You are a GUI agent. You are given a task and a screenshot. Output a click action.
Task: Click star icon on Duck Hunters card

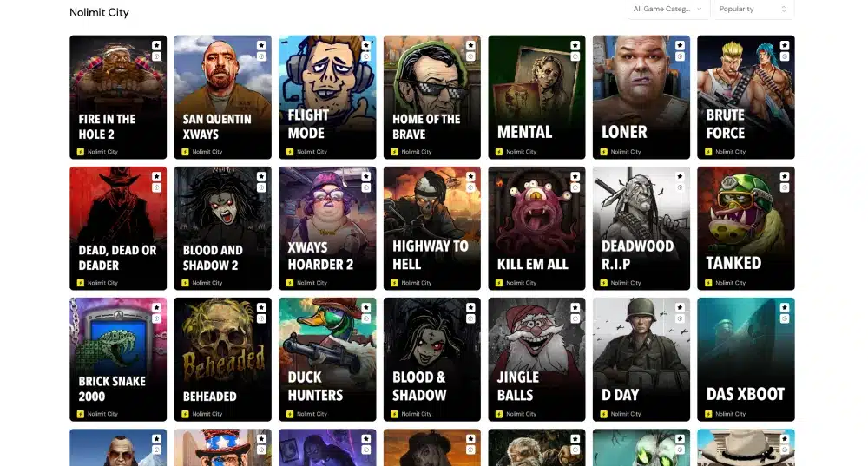coord(366,308)
